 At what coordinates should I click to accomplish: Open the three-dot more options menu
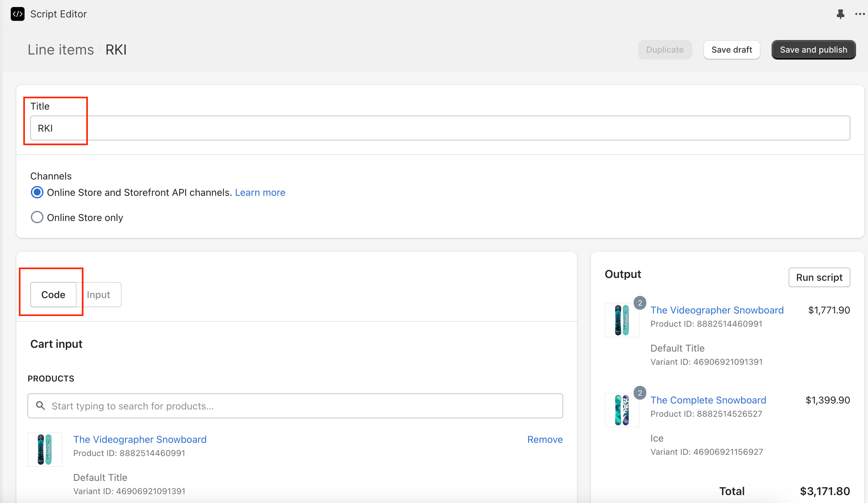point(859,14)
